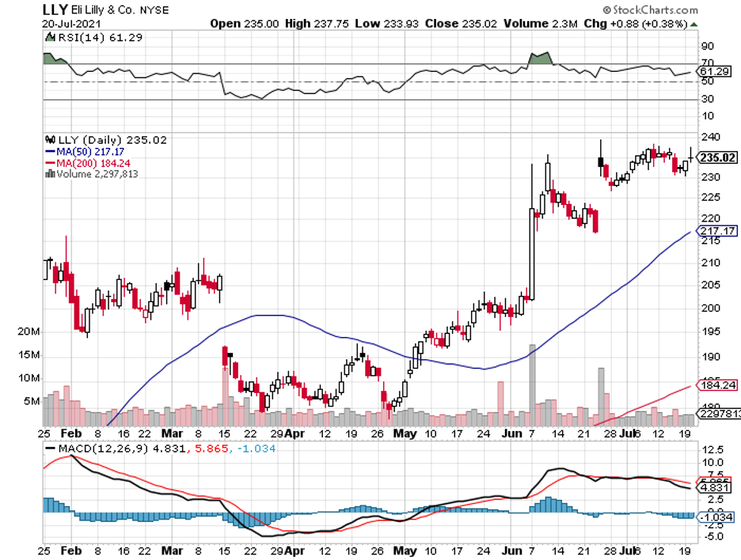Click the Mar label on the price axis
The image size is (741, 560).
point(172,433)
